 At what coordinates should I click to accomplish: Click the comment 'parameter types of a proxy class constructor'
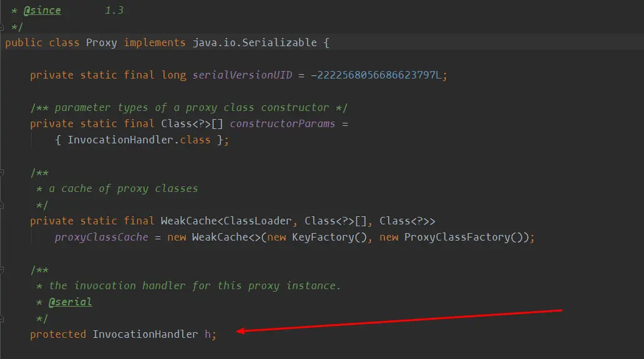[192, 107]
